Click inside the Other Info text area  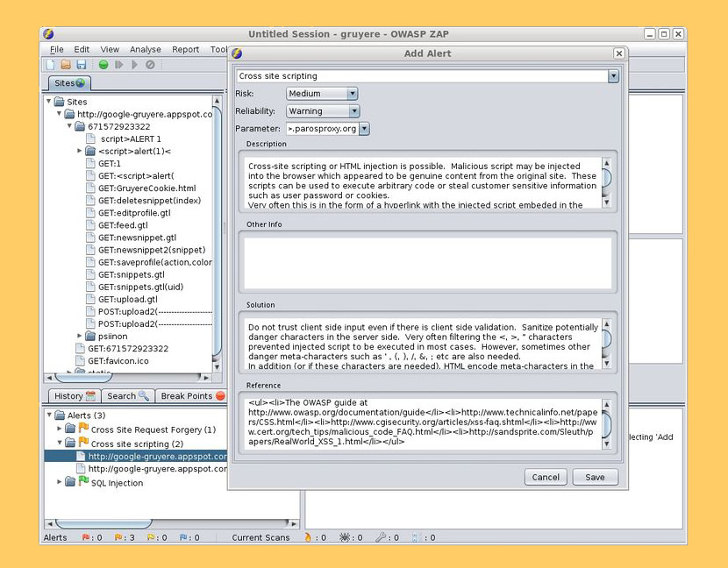pos(428,263)
